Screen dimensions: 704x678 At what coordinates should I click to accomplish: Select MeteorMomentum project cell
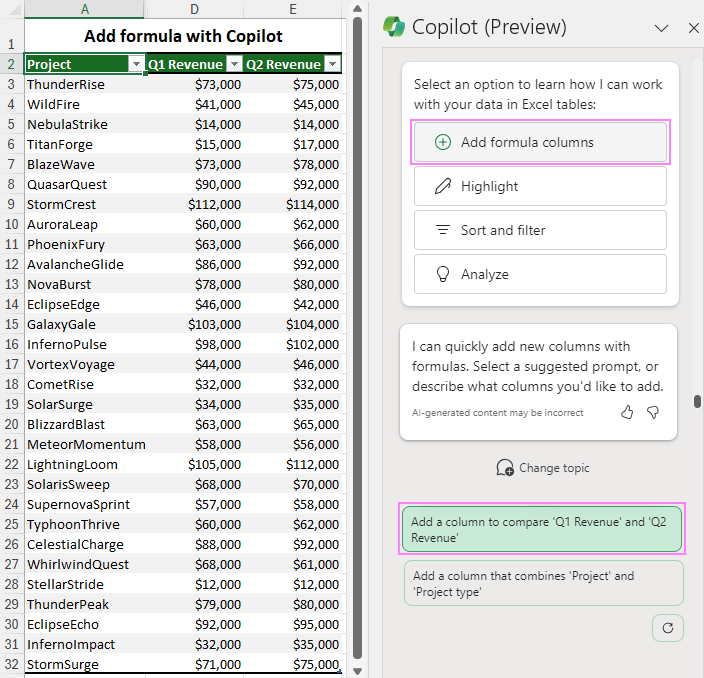[85, 444]
